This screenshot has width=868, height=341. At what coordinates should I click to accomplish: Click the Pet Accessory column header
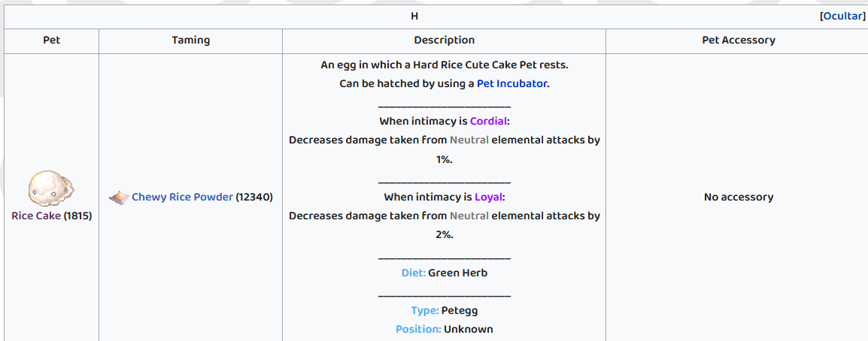[x=739, y=41]
